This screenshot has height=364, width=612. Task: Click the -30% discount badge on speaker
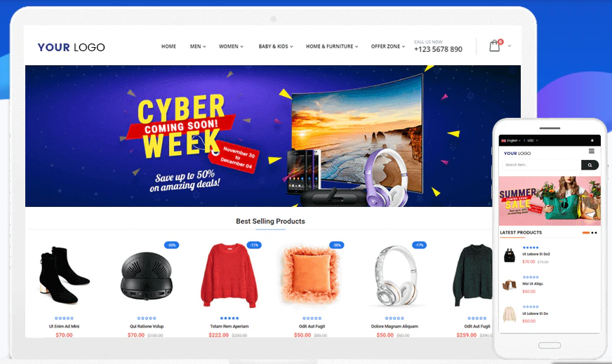pos(172,245)
